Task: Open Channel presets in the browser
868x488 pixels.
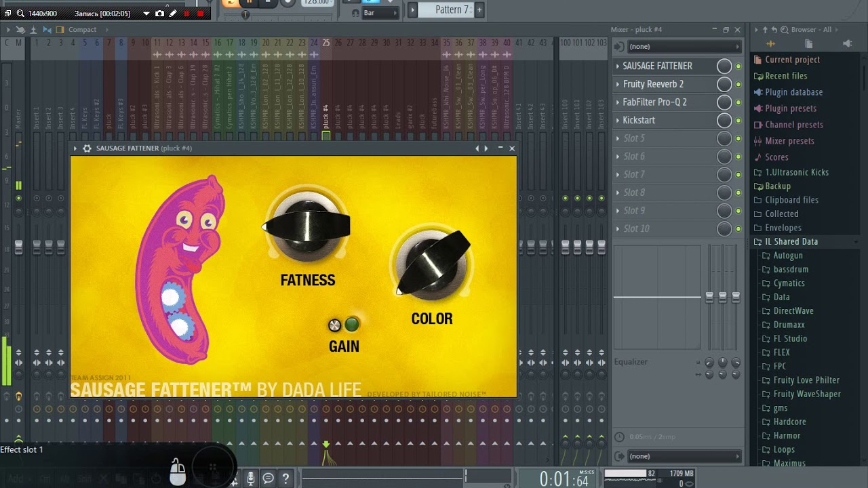Action: 794,125
